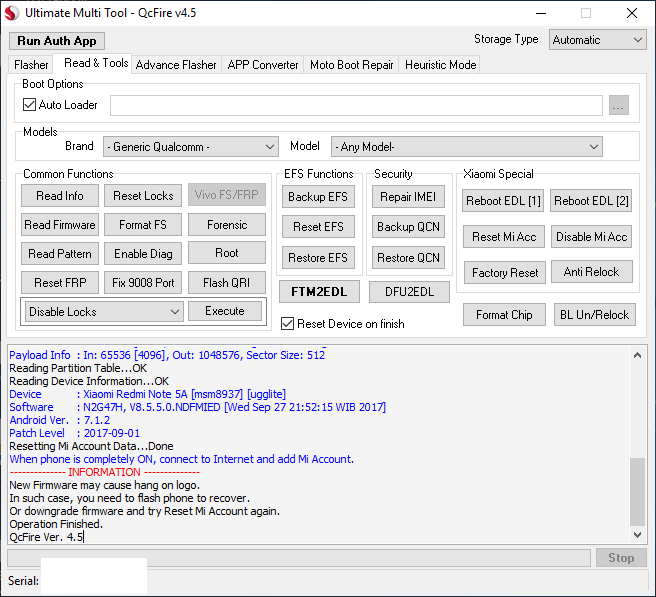Viewport: 656px width, 597px height.
Task: Click the Reset FRP button
Action: (x=60, y=282)
